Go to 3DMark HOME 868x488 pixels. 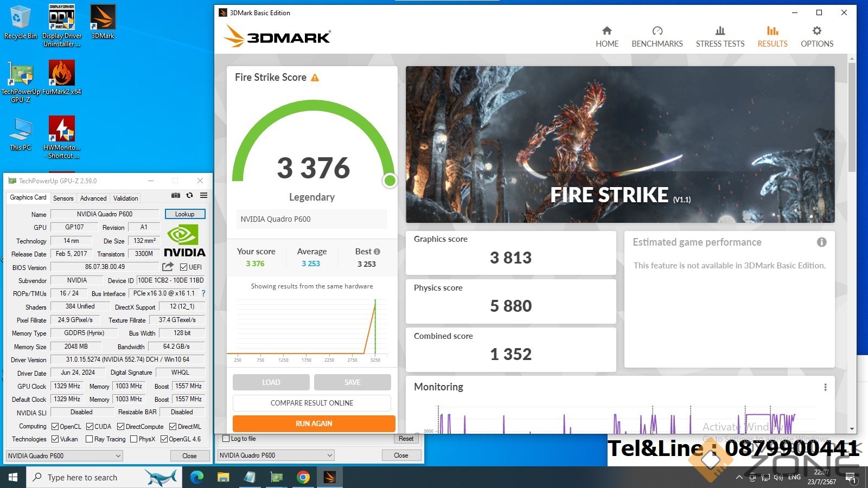pyautogui.click(x=607, y=37)
